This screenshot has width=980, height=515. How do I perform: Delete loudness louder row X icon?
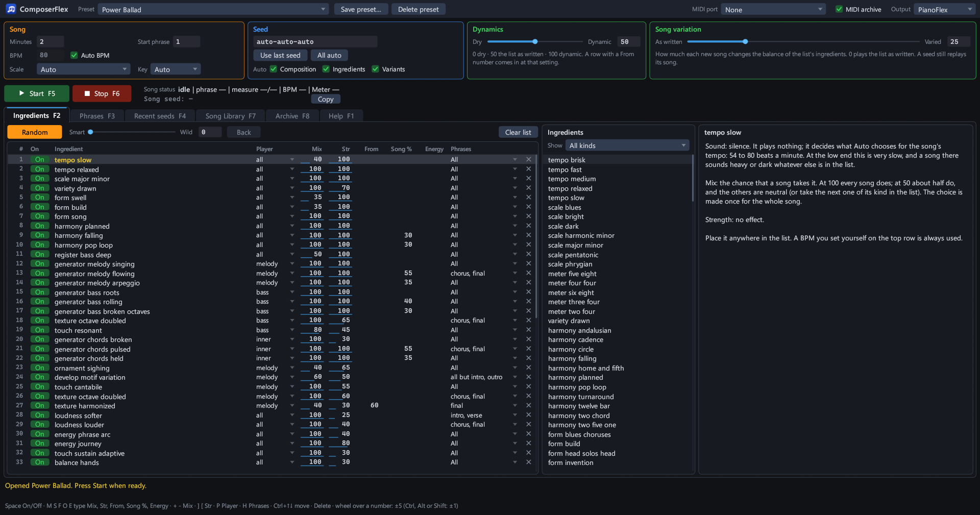pyautogui.click(x=528, y=425)
